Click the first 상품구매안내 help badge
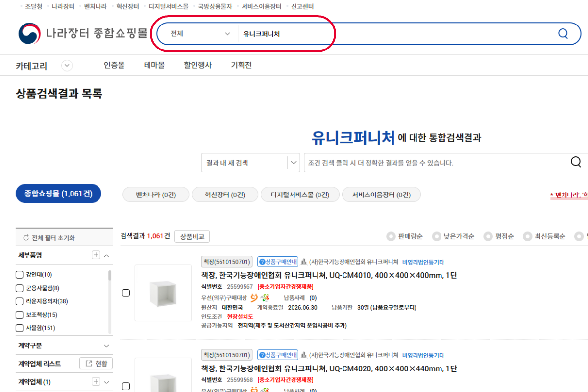 (278, 262)
